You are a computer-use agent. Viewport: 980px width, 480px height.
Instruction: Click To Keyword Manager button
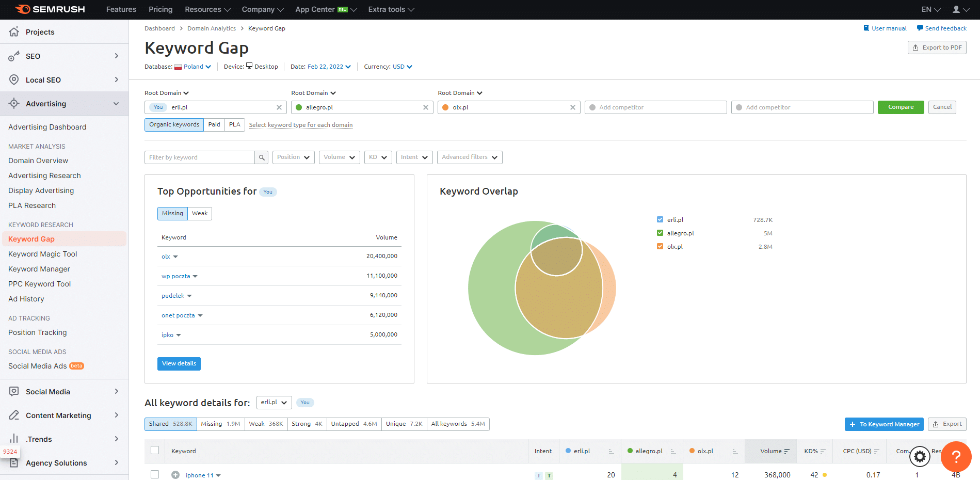point(884,424)
